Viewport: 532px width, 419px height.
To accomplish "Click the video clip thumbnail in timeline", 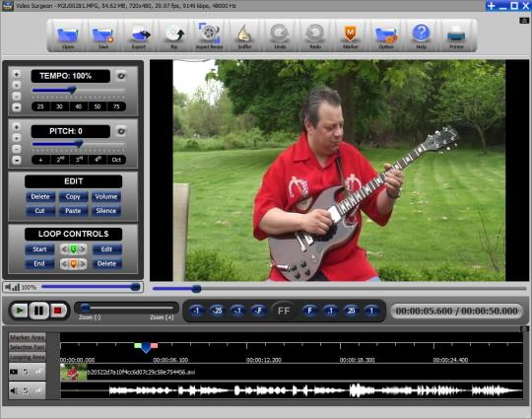I will click(x=74, y=372).
